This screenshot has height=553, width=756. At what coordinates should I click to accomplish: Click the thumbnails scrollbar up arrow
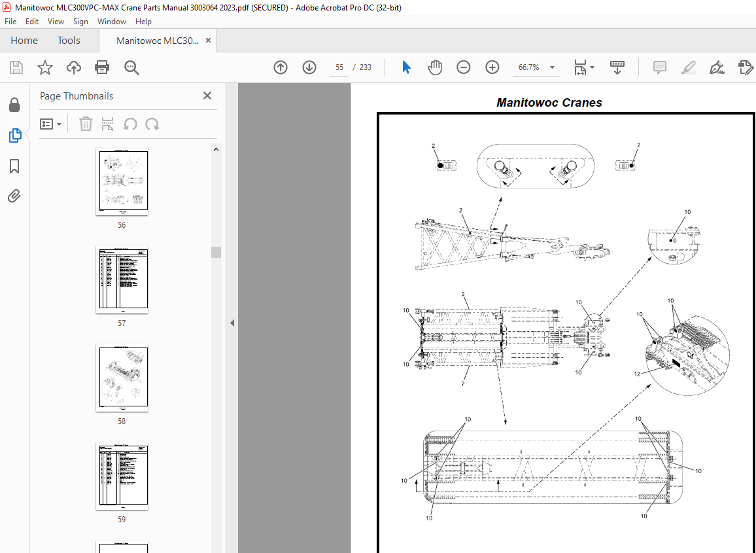[x=216, y=150]
